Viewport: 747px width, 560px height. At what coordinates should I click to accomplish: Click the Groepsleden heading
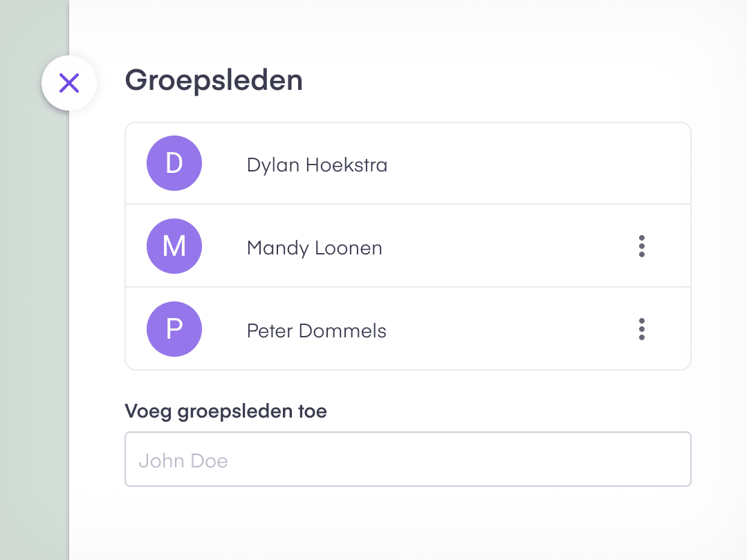(x=214, y=80)
